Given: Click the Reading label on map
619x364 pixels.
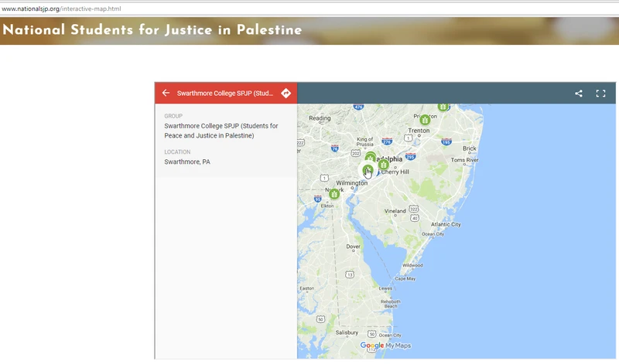Looking at the screenshot, I should [320, 118].
